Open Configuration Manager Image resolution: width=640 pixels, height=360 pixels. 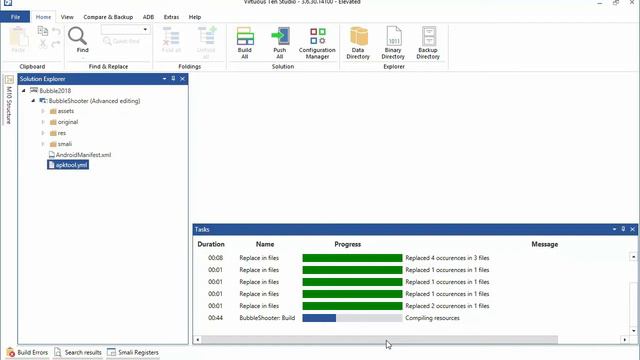[x=317, y=43]
